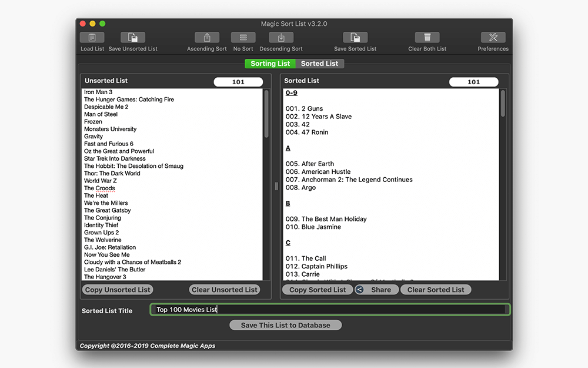Click '009. The Best Man Holiday'
588x368 pixels.
point(326,219)
